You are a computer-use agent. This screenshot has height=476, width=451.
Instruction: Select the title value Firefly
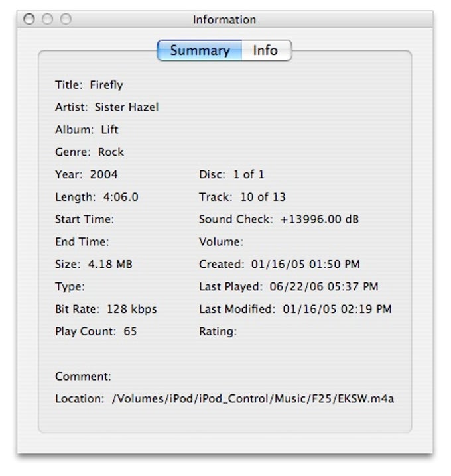[106, 85]
